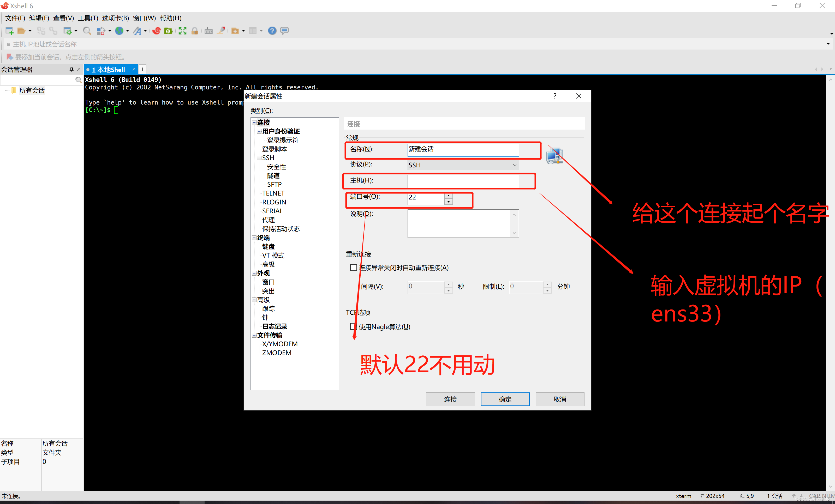Toggle the Use Nagle algorithm checkbox
Screen dimensions: 835x504
(354, 326)
